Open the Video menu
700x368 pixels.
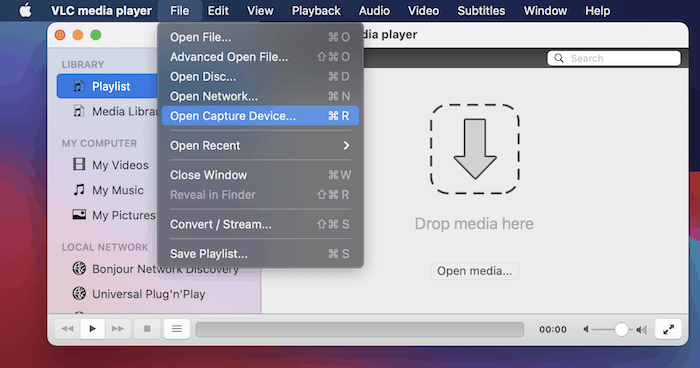coord(423,11)
